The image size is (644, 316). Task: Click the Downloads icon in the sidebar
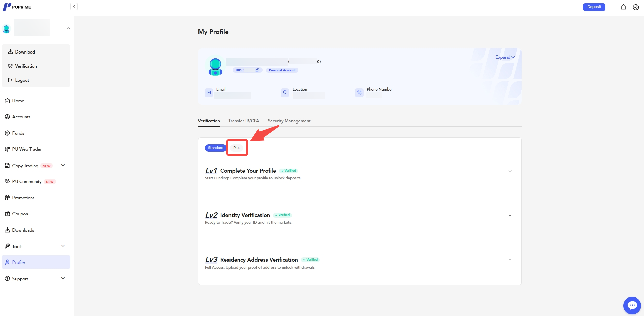(7, 230)
